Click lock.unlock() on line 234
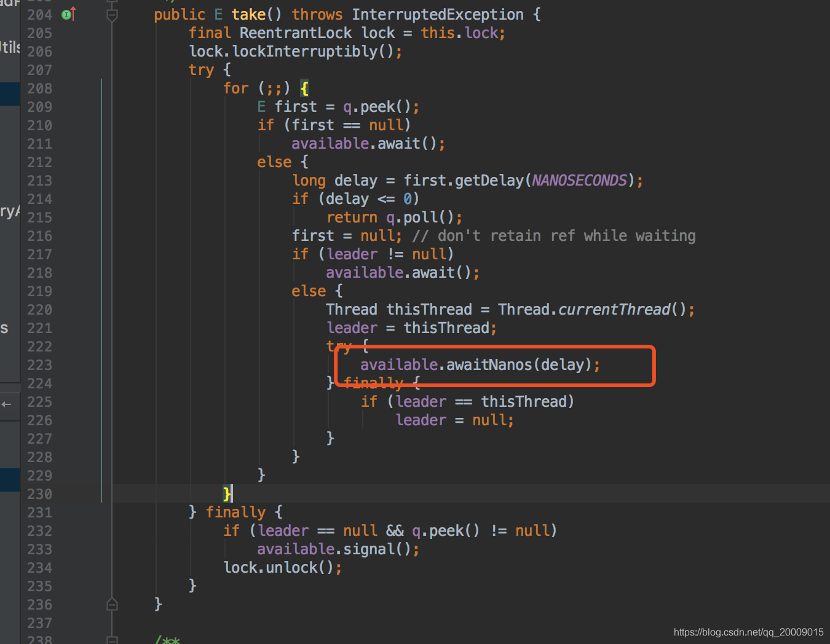Screen dimensions: 830x644 [x=279, y=567]
